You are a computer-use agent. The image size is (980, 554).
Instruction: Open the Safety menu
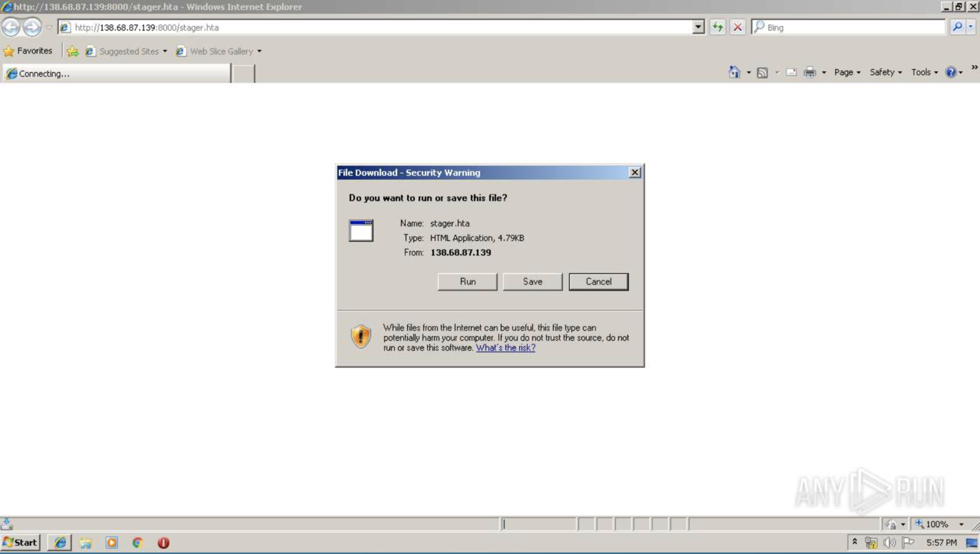[885, 72]
